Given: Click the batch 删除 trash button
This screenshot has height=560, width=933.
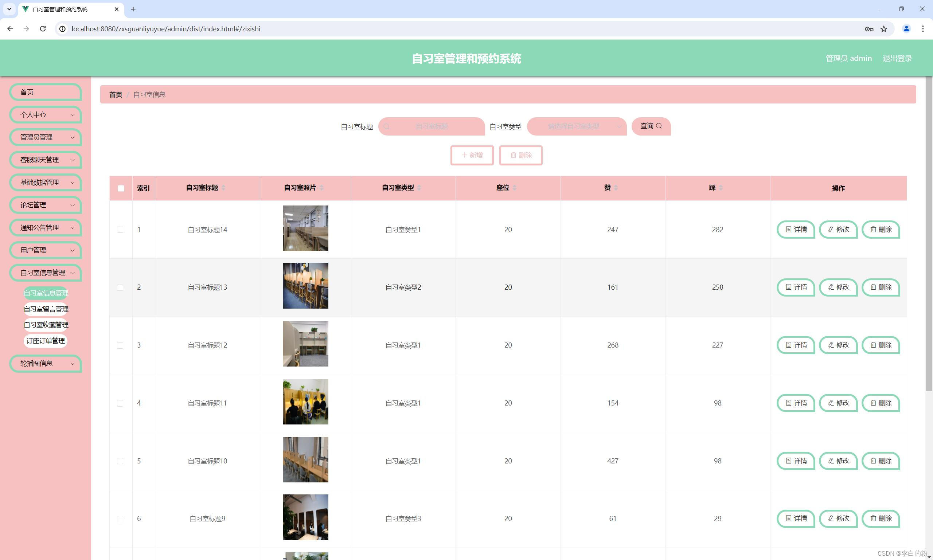Looking at the screenshot, I should [x=520, y=155].
